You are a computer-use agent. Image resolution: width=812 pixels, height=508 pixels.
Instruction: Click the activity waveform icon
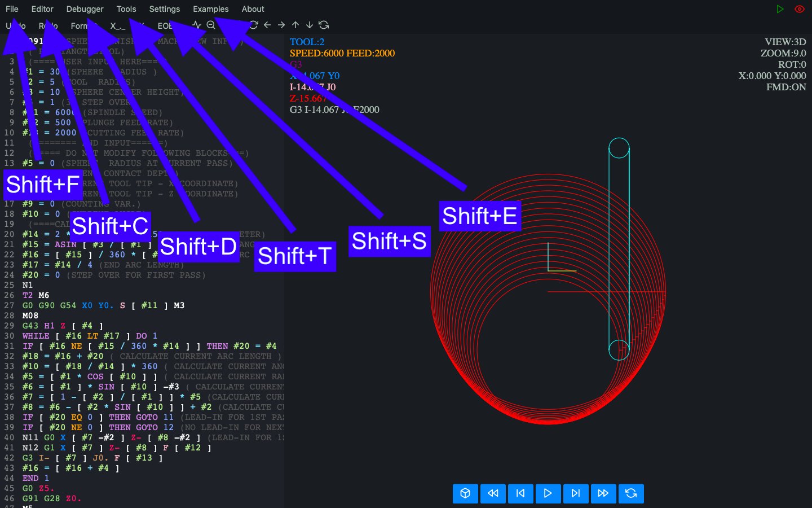(x=196, y=25)
